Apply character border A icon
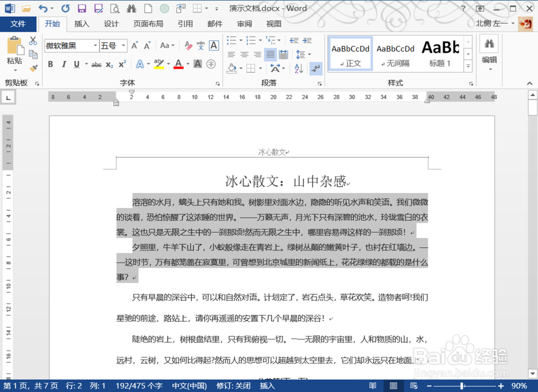The image size is (538, 392). click(214, 46)
